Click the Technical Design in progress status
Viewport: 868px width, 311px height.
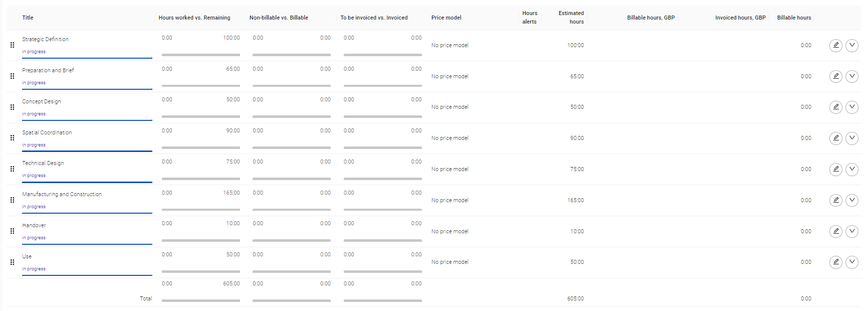(34, 176)
